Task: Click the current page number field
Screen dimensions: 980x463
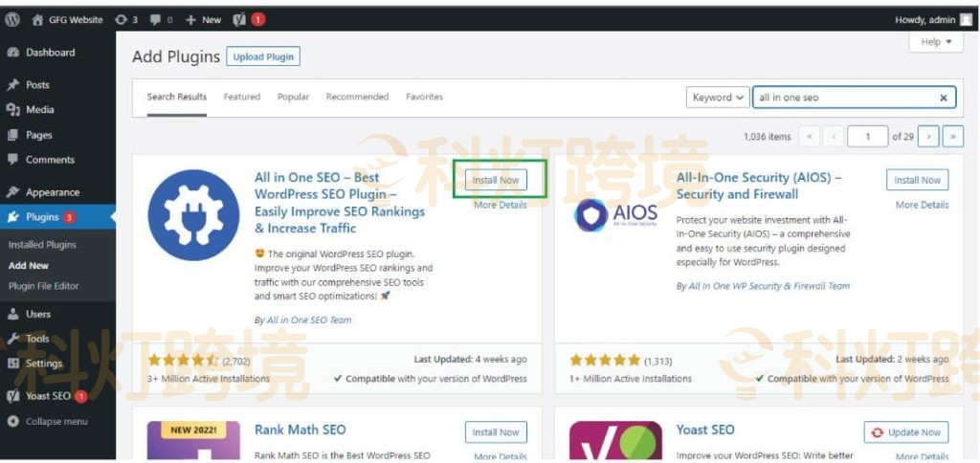Action: pos(867,136)
